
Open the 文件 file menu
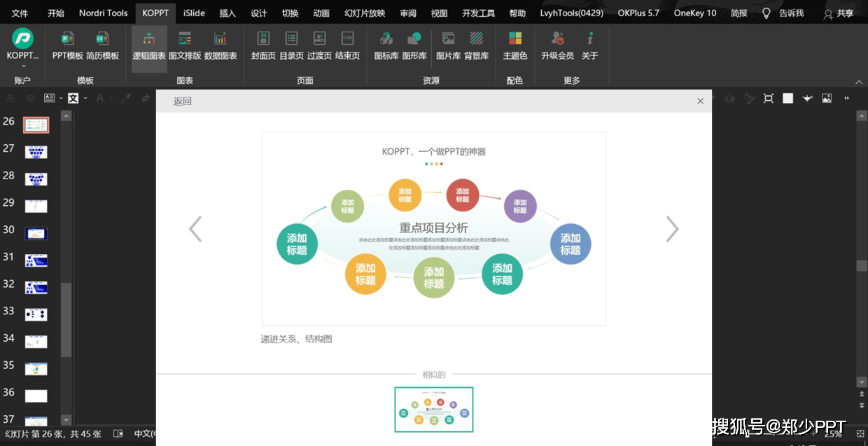click(x=20, y=13)
